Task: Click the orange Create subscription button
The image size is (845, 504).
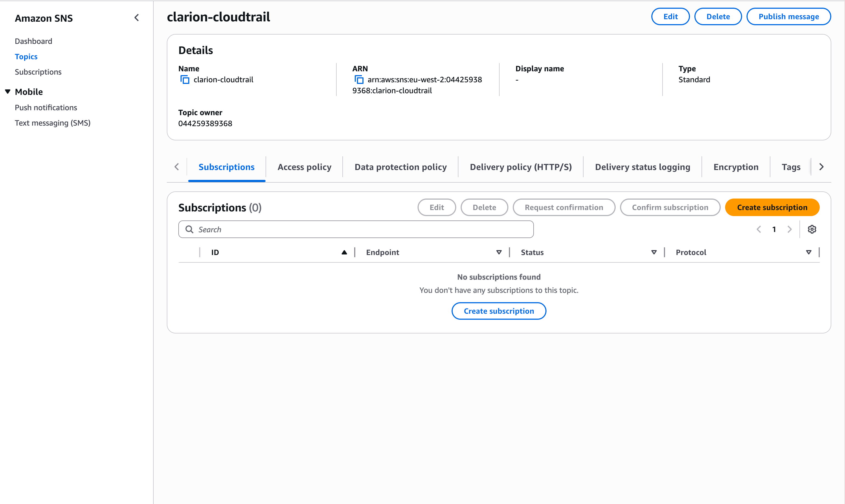Action: pos(772,208)
